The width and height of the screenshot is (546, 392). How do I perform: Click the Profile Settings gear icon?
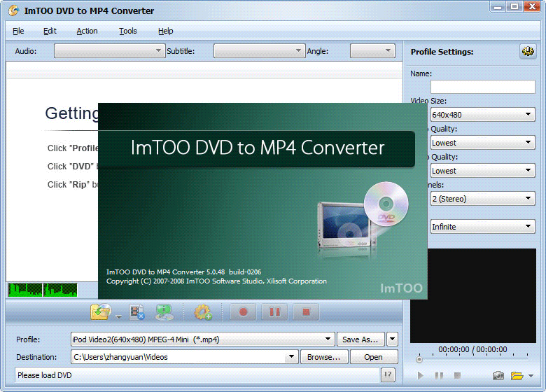click(528, 52)
